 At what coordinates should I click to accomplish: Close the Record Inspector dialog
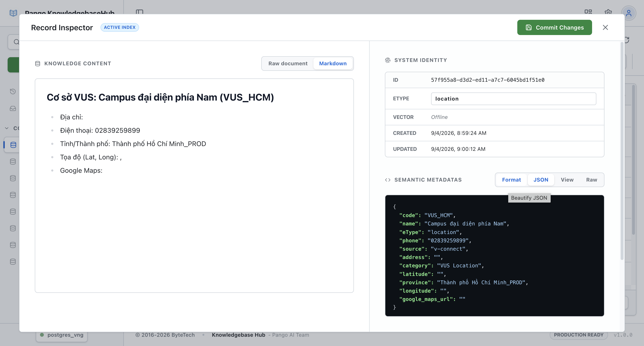pyautogui.click(x=605, y=27)
